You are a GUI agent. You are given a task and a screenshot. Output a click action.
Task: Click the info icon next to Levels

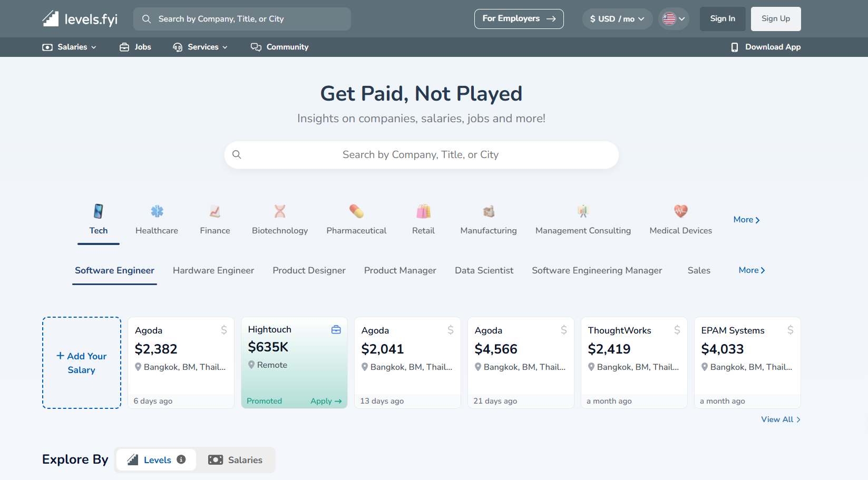(181, 459)
